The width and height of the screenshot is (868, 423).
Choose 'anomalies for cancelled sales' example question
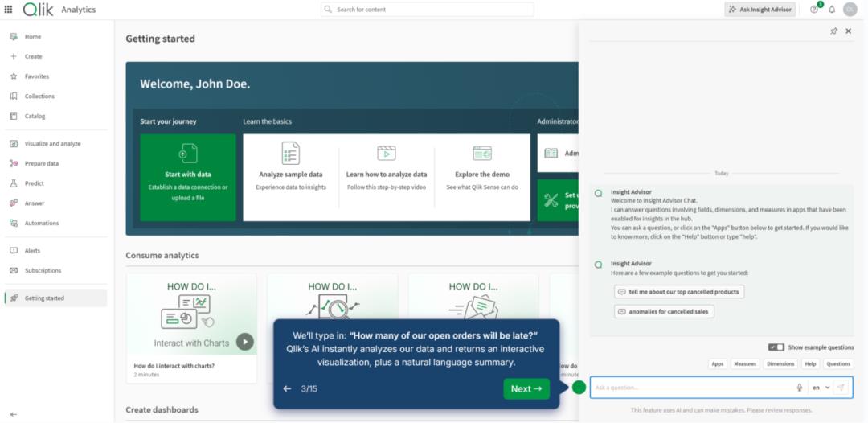664,311
